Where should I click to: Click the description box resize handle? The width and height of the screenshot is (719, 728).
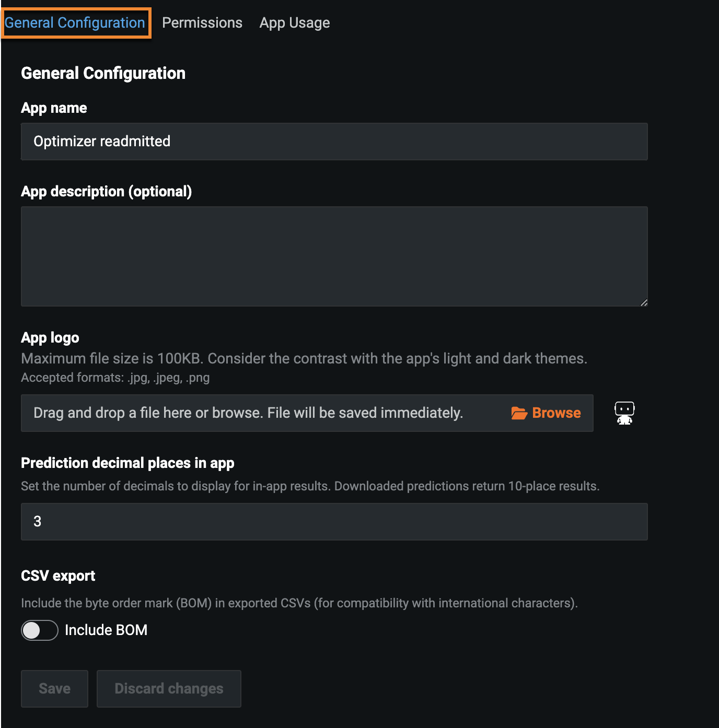644,302
